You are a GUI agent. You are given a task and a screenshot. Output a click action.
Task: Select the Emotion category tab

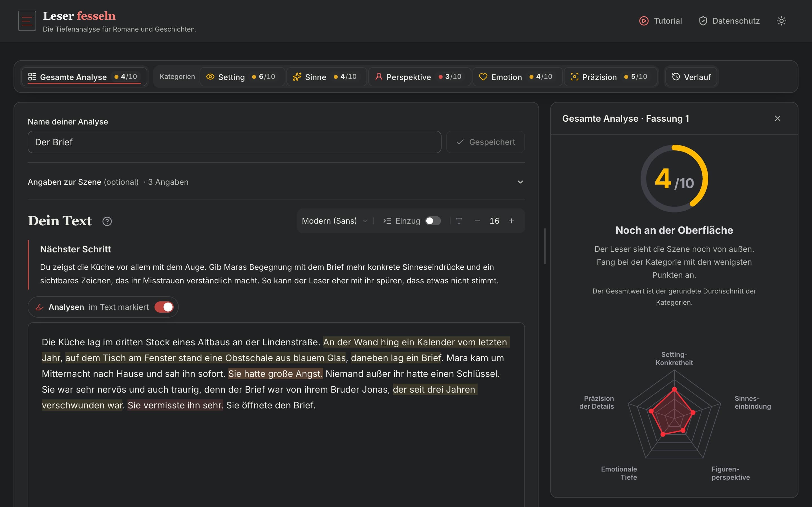(517, 77)
